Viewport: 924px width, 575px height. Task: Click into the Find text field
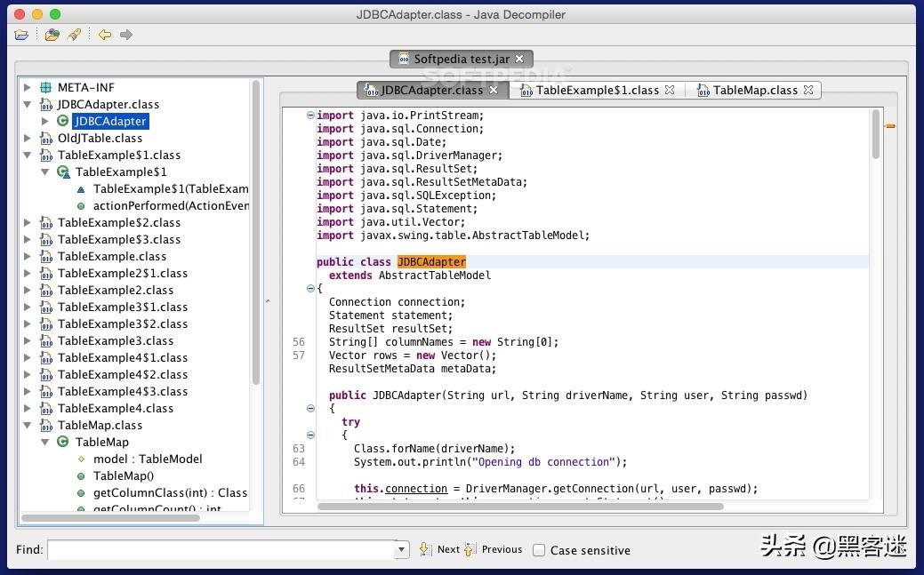click(221, 550)
